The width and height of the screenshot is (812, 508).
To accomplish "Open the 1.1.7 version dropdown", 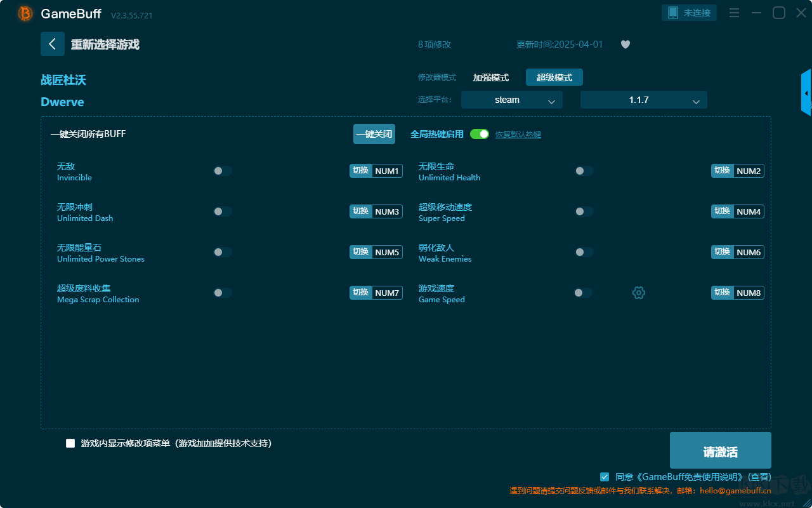I will [x=644, y=100].
